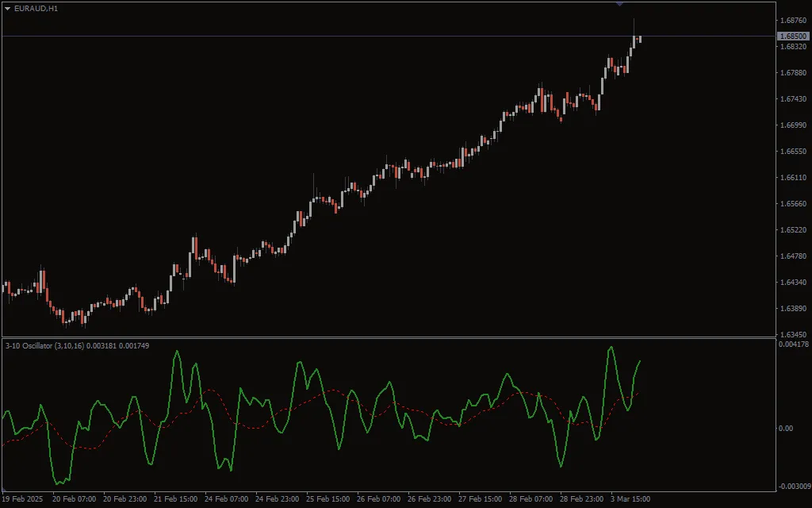Select the red dashed signal line

point(210,391)
